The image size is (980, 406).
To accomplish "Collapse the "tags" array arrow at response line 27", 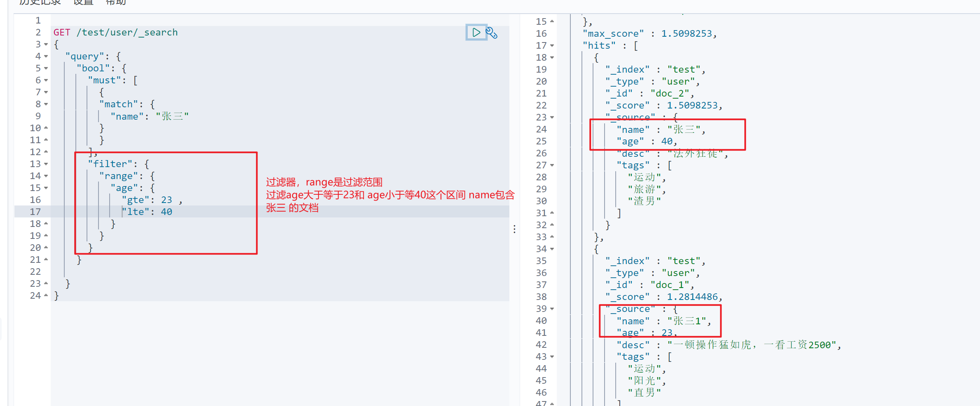I will coord(552,165).
